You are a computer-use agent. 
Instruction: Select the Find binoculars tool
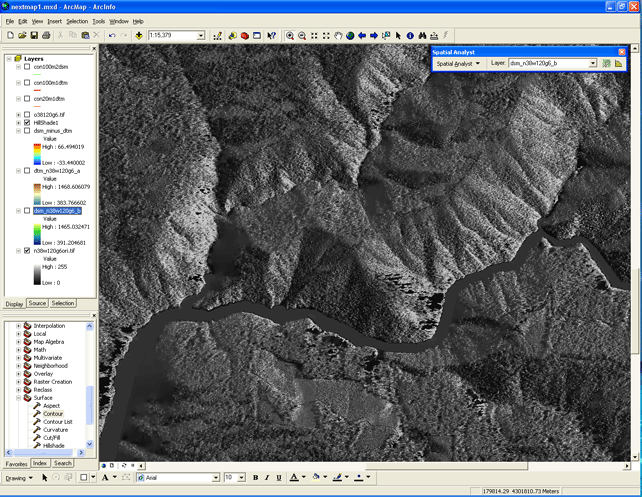(422, 36)
